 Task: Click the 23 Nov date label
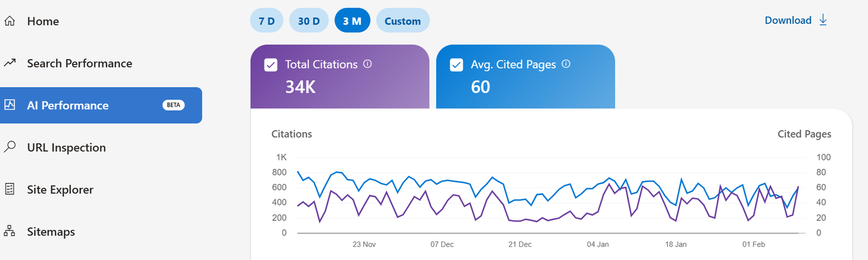click(364, 244)
